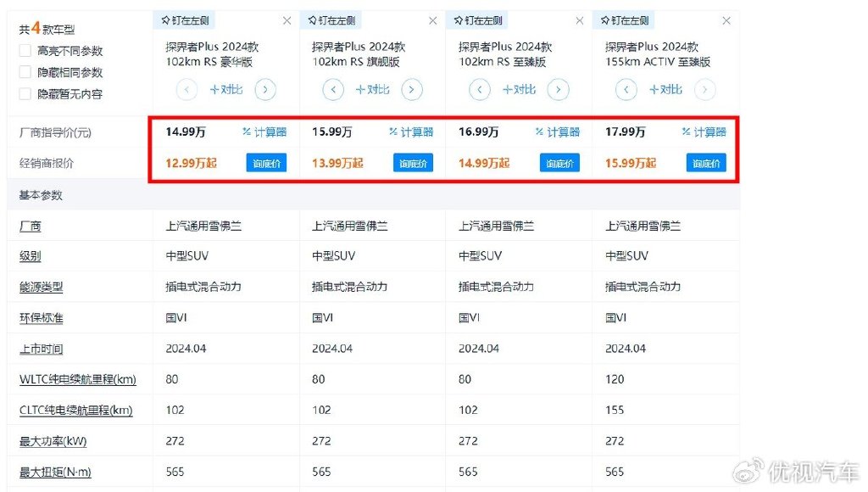Pin the 102km RS 豪华版 column to left
The height and width of the screenshot is (492, 868).
185,20
